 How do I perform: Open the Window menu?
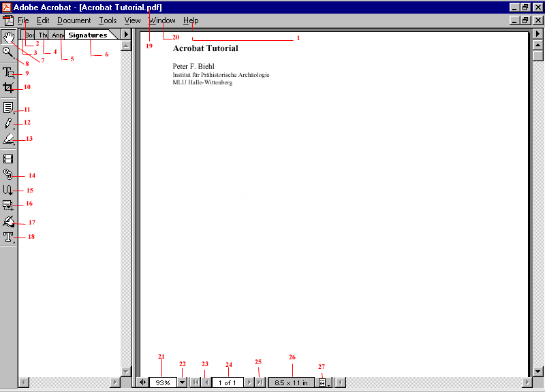[x=162, y=20]
